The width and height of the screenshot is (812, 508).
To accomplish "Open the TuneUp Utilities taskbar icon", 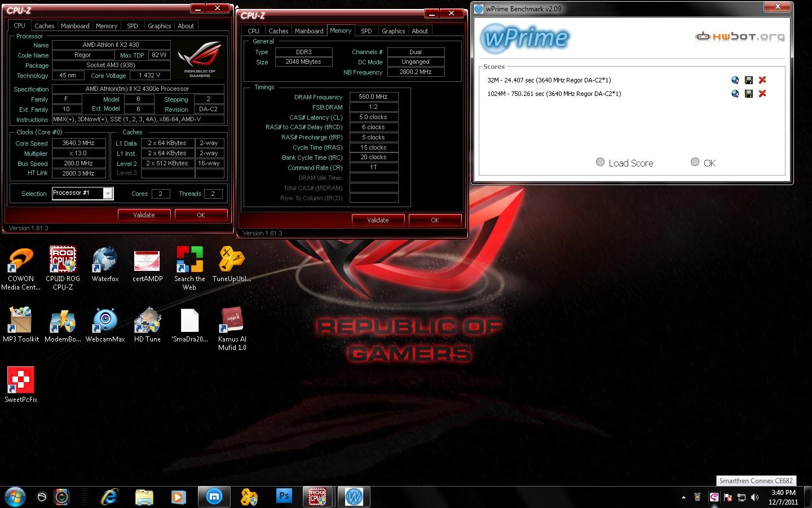I will pos(249,497).
